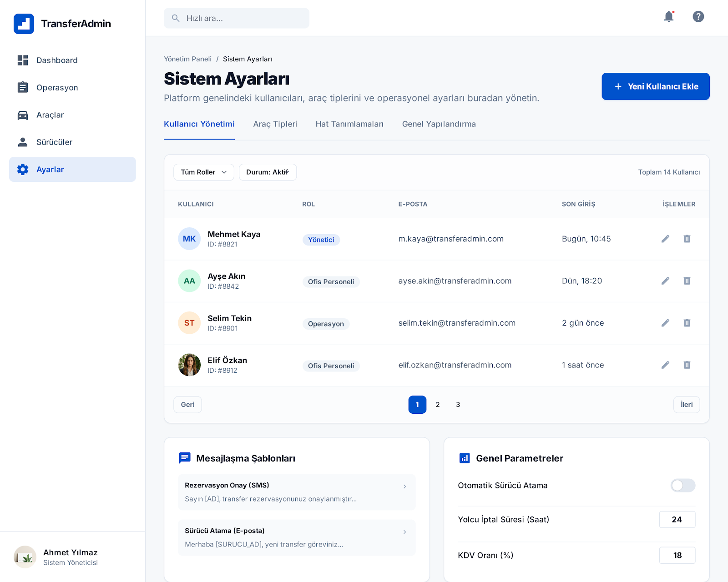Click the TransferAdmin logo icon
728x582 pixels.
pyautogui.click(x=24, y=24)
